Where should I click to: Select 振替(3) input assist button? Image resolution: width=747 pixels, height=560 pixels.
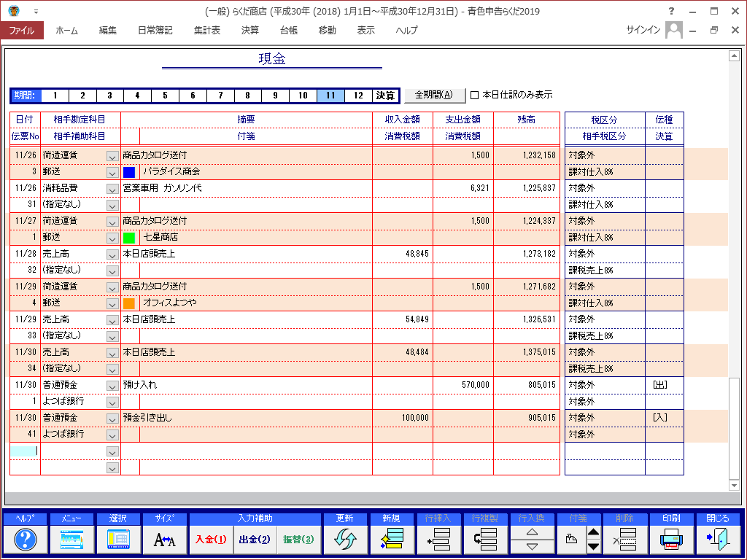point(298,540)
